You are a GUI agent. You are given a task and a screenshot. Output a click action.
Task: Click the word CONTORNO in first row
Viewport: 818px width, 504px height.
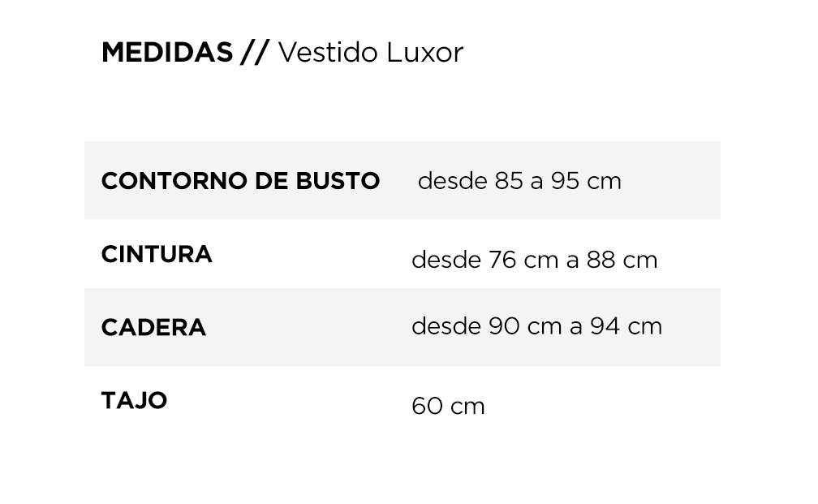(x=174, y=181)
